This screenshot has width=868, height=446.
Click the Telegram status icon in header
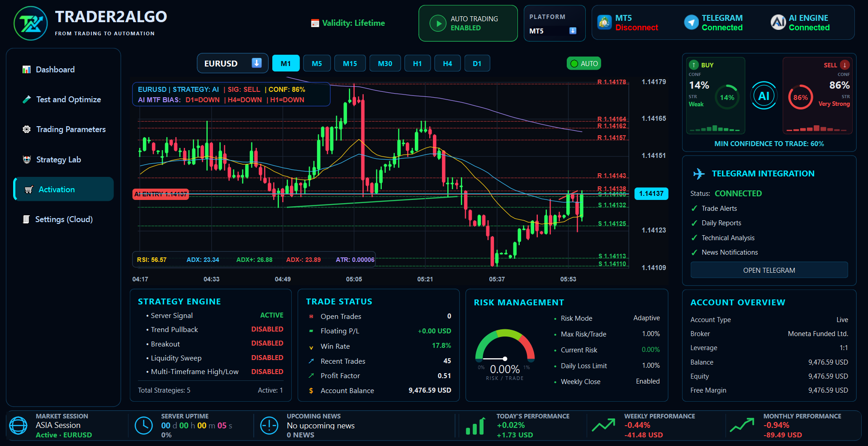click(x=691, y=22)
